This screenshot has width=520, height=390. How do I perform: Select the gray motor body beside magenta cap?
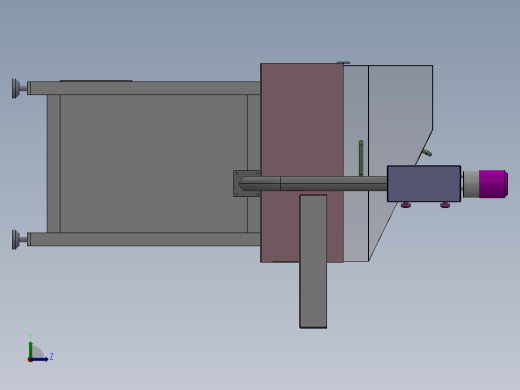point(471,184)
